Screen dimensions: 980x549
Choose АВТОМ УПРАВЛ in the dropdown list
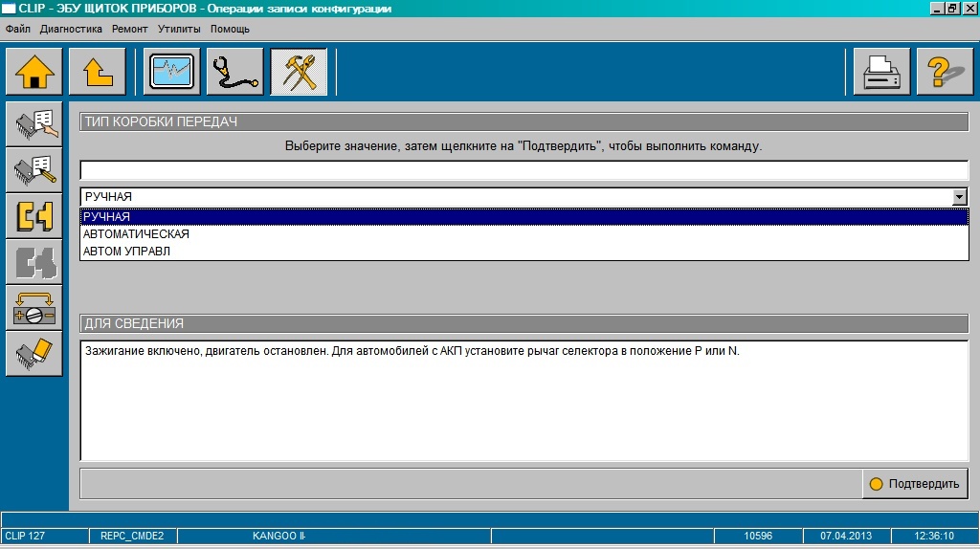point(524,252)
